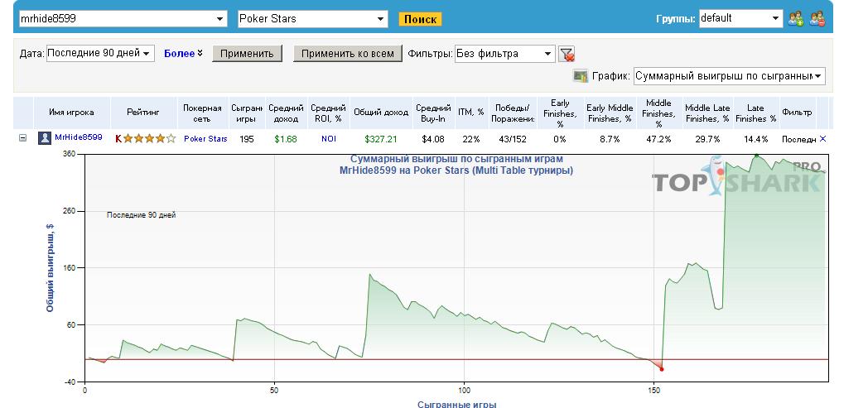
Task: Open the player name dropdown
Action: [x=219, y=19]
